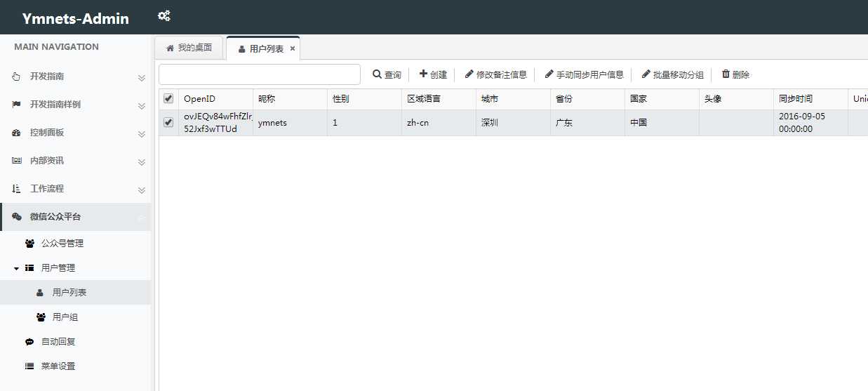The height and width of the screenshot is (391, 868).
Task: Click the plus icon for 创建
Action: (x=423, y=74)
